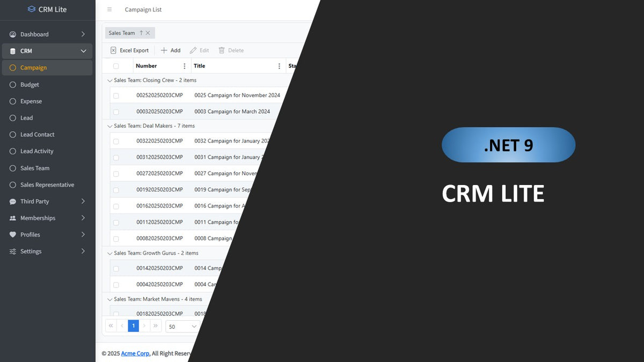Click the Delete trash icon in toolbar

[222, 50]
